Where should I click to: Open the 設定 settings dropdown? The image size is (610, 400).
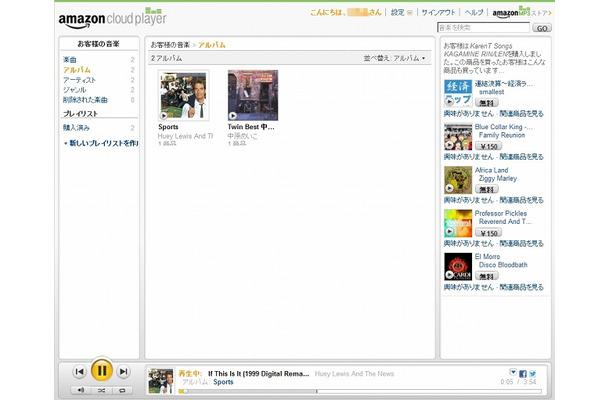click(401, 12)
